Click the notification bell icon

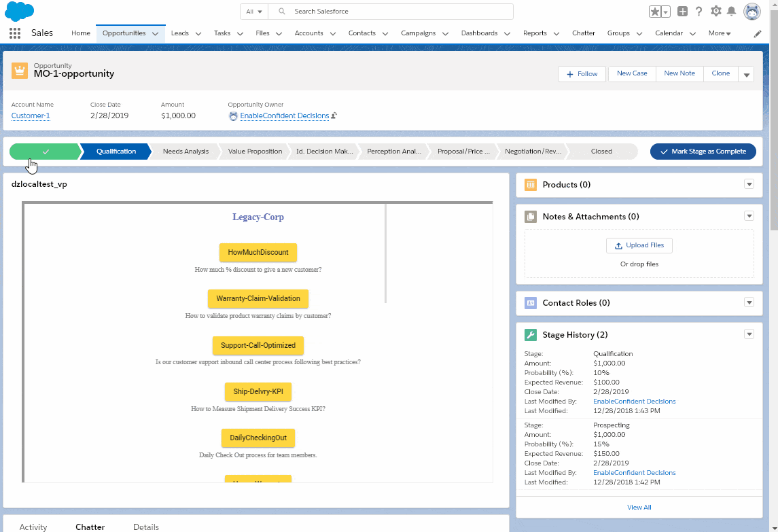(x=733, y=11)
